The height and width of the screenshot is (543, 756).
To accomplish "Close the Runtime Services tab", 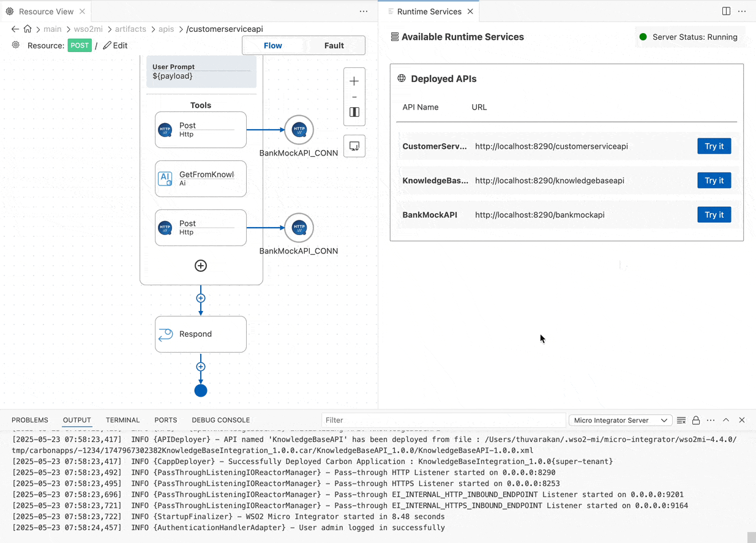I will click(x=470, y=12).
